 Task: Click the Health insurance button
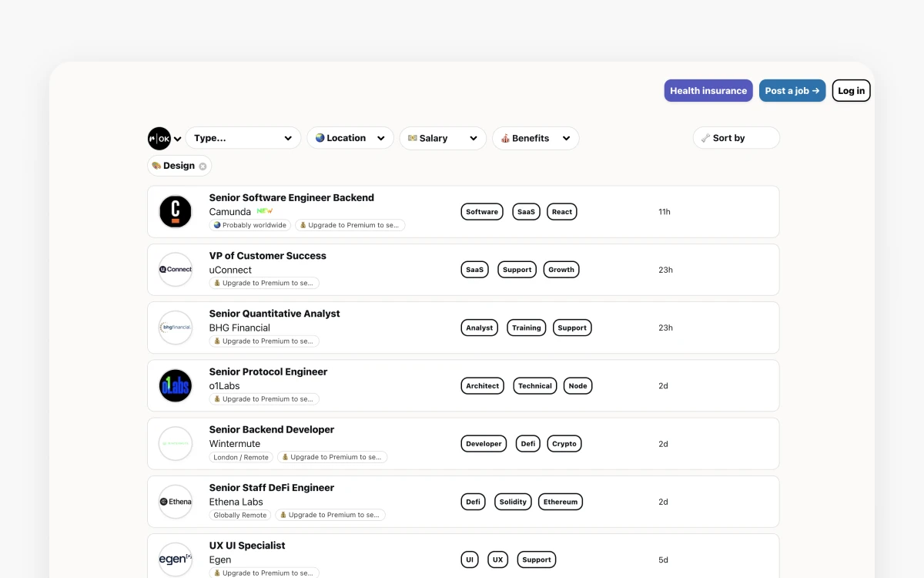[708, 90]
